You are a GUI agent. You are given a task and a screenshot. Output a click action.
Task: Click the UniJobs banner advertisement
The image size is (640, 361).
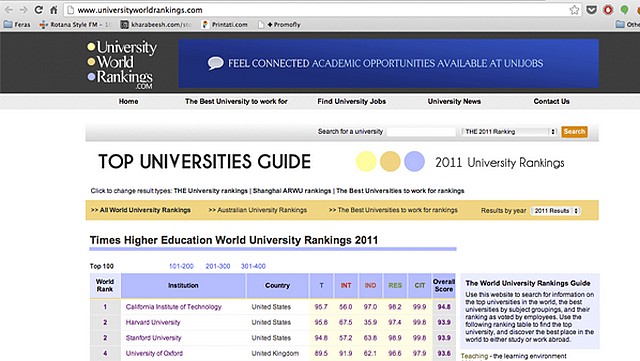(389, 63)
